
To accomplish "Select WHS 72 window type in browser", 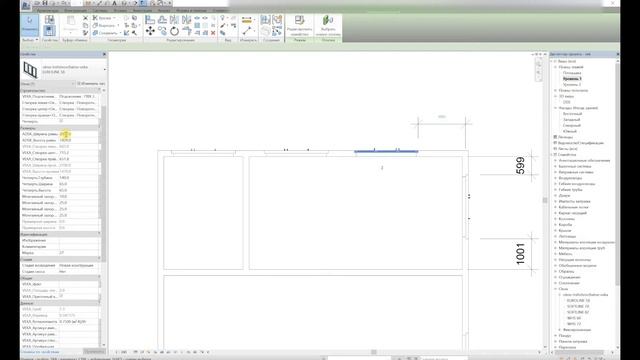I will [574, 324].
